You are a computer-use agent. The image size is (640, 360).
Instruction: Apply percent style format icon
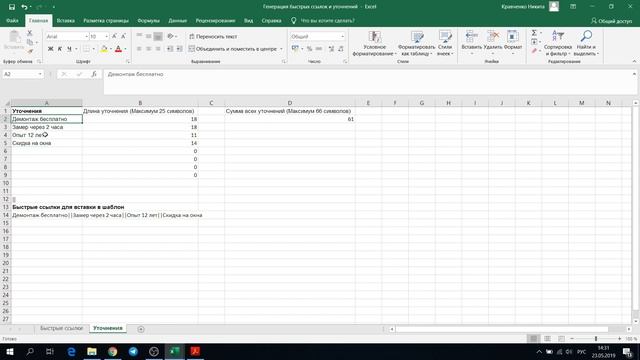(x=309, y=49)
